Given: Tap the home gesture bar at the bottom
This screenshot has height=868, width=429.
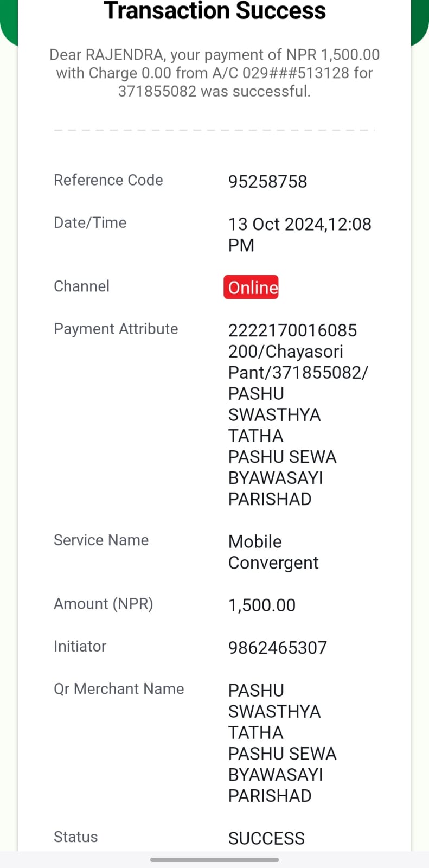Looking at the screenshot, I should tap(214, 860).
